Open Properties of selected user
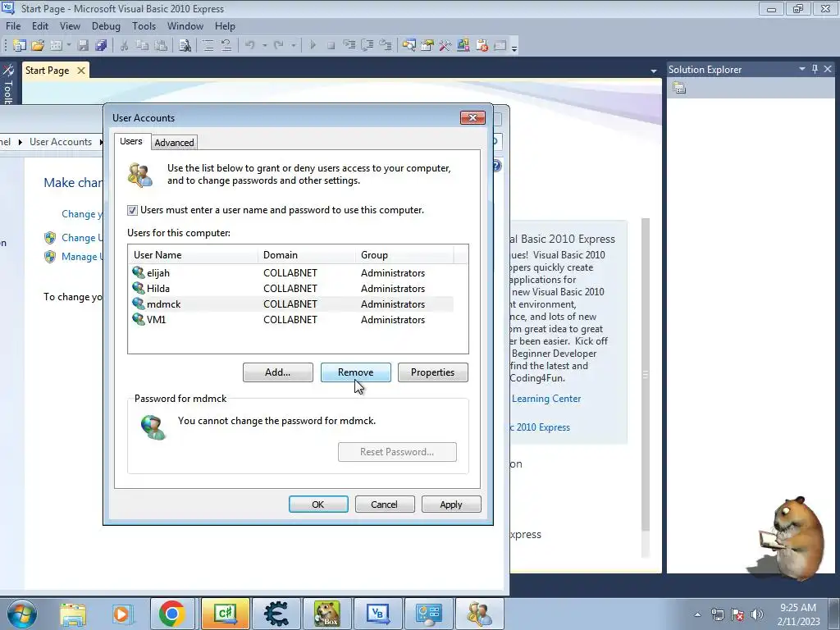The height and width of the screenshot is (630, 840). pyautogui.click(x=433, y=372)
